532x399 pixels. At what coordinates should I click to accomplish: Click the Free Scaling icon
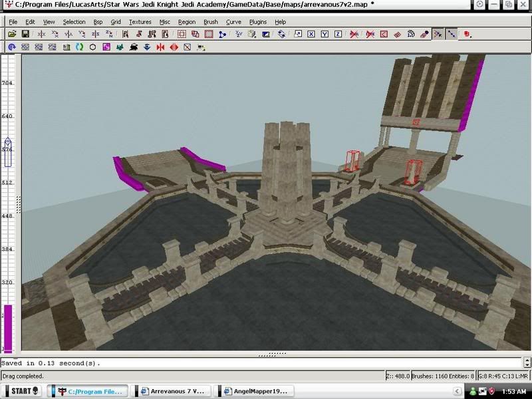point(298,34)
